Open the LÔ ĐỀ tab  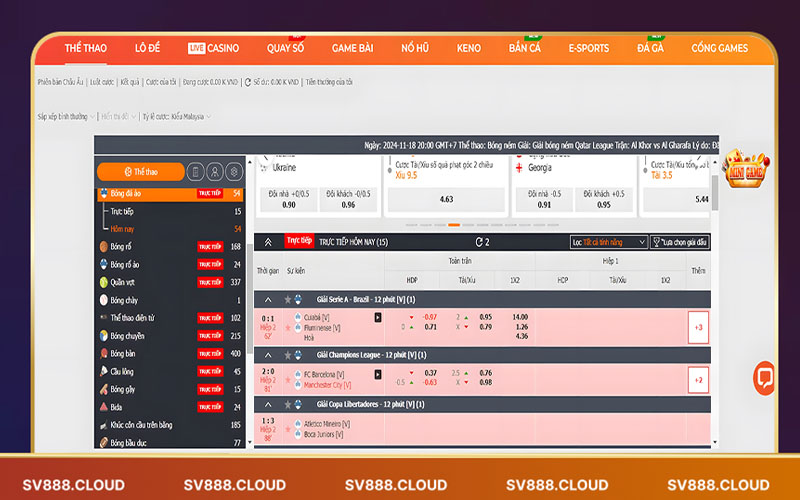click(147, 48)
